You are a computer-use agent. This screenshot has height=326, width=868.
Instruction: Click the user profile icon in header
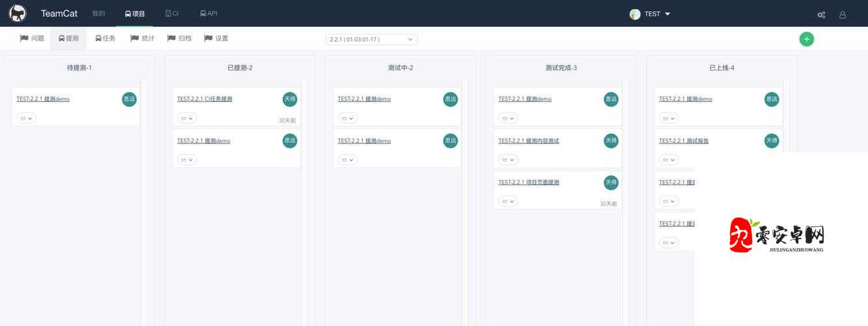(843, 14)
